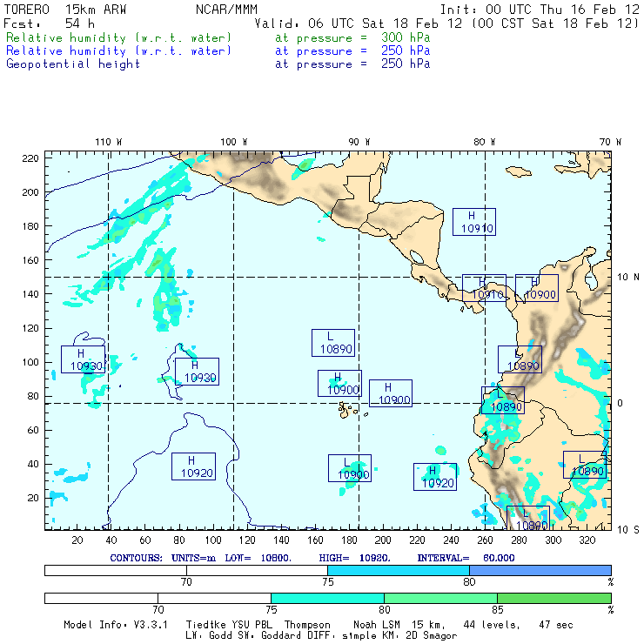Viewport: 644px width, 644px height.
Task: Click the "80 W" longitude label
Action: point(484,142)
